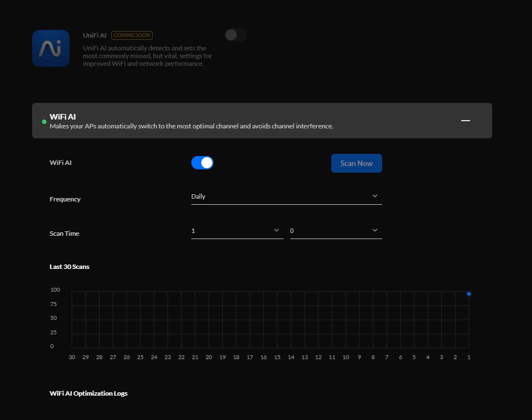Click the UniFi AI description text

click(148, 56)
